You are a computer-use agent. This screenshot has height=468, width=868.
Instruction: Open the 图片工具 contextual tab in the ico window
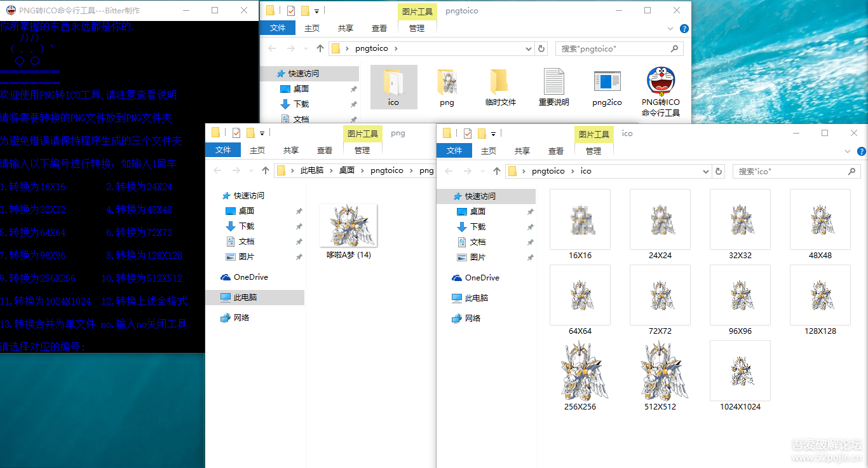click(x=593, y=134)
